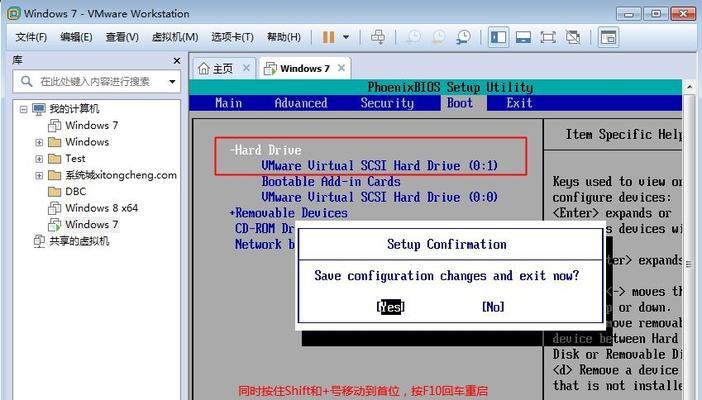Viewport: 702px width, 400px height.
Task: Enter full screen mode icon
Action: [x=548, y=37]
